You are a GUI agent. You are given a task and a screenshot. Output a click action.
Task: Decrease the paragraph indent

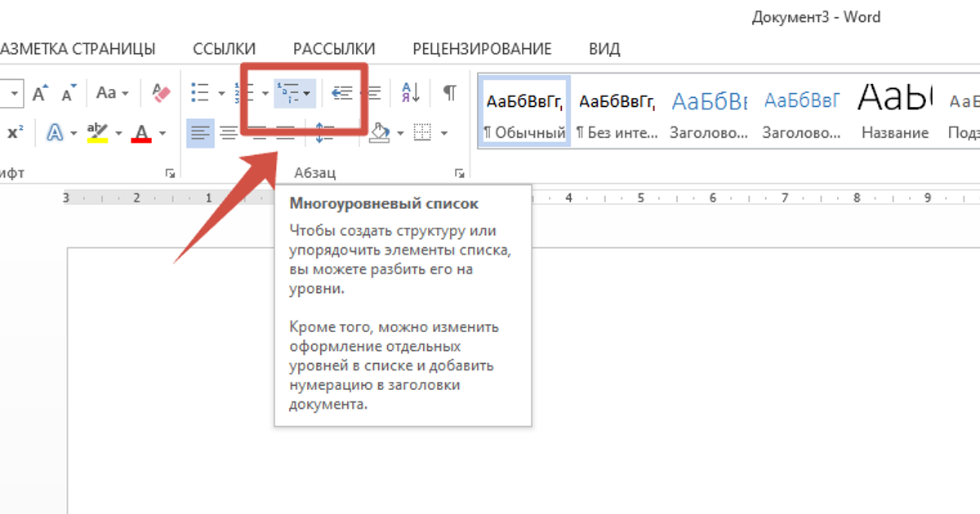(342, 93)
